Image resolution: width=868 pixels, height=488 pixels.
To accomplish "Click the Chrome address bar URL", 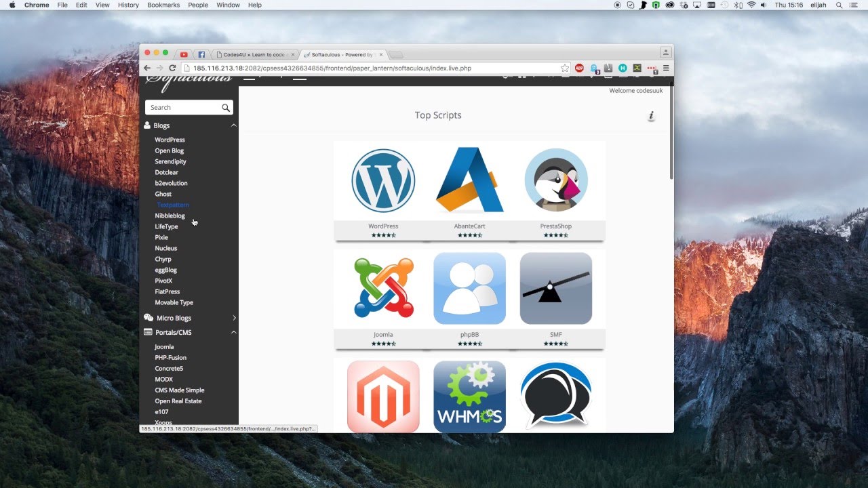I will [332, 68].
